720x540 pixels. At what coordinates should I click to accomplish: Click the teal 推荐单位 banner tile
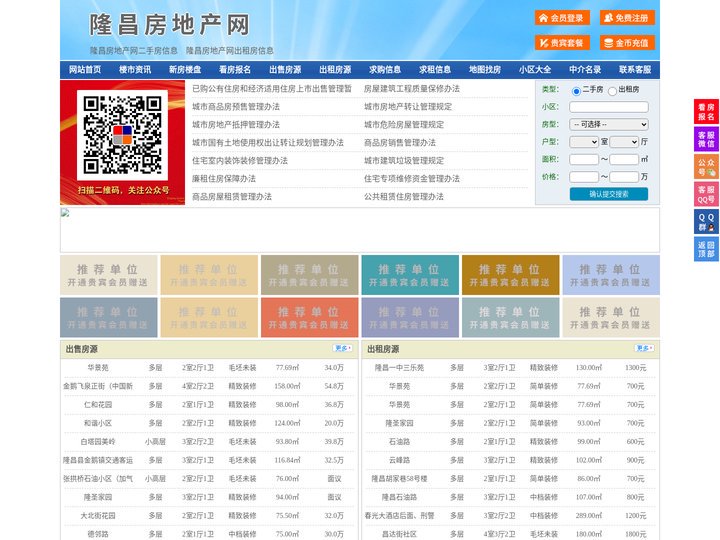410,275
